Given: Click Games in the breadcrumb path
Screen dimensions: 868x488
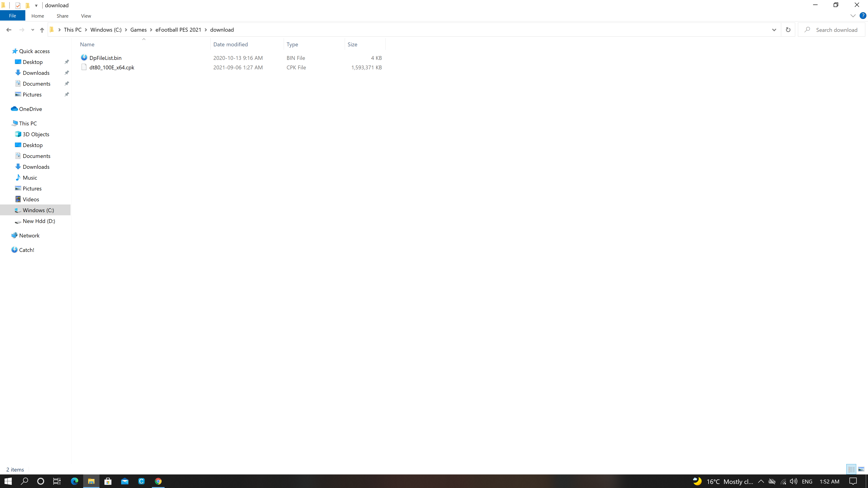Looking at the screenshot, I should (139, 30).
